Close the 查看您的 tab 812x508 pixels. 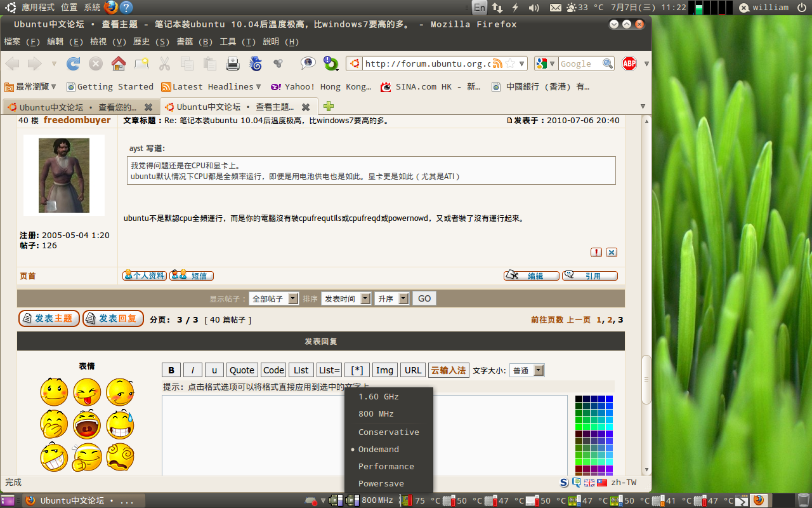pos(148,107)
